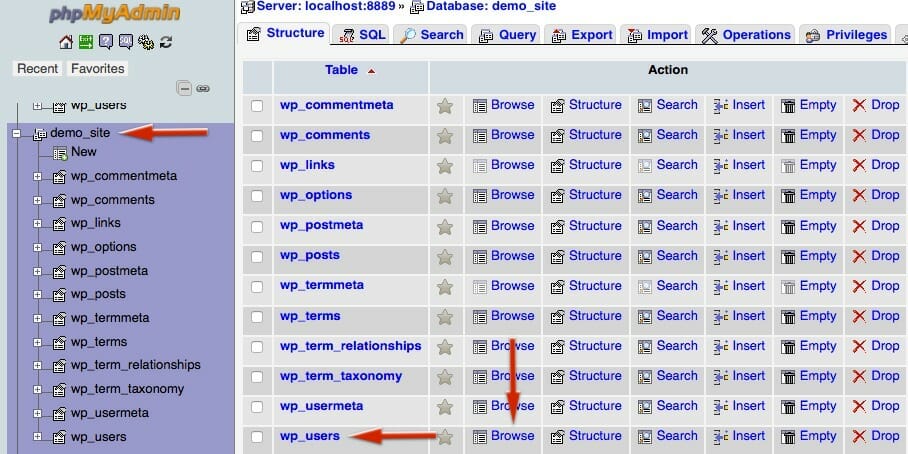The height and width of the screenshot is (454, 908).
Task: Expand wp_term_taxonomy in the sidebar tree
Action: click(38, 390)
